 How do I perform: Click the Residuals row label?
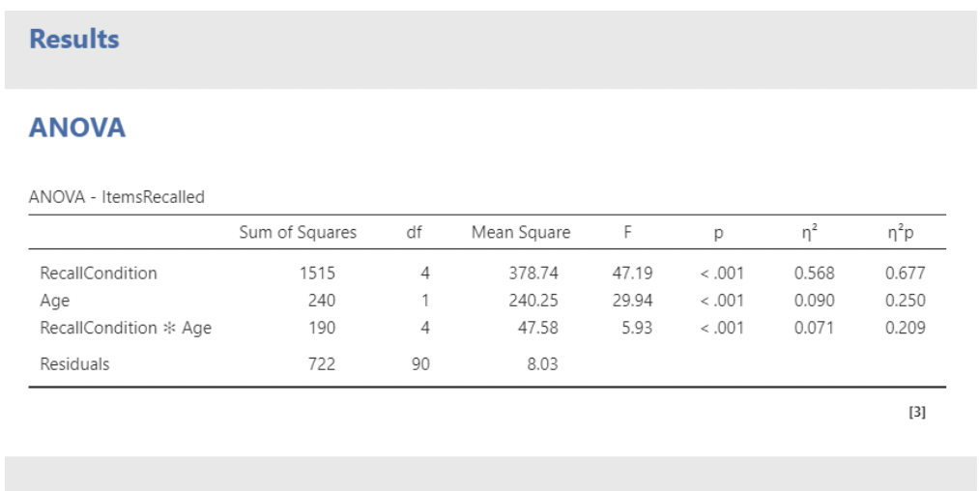coord(74,364)
